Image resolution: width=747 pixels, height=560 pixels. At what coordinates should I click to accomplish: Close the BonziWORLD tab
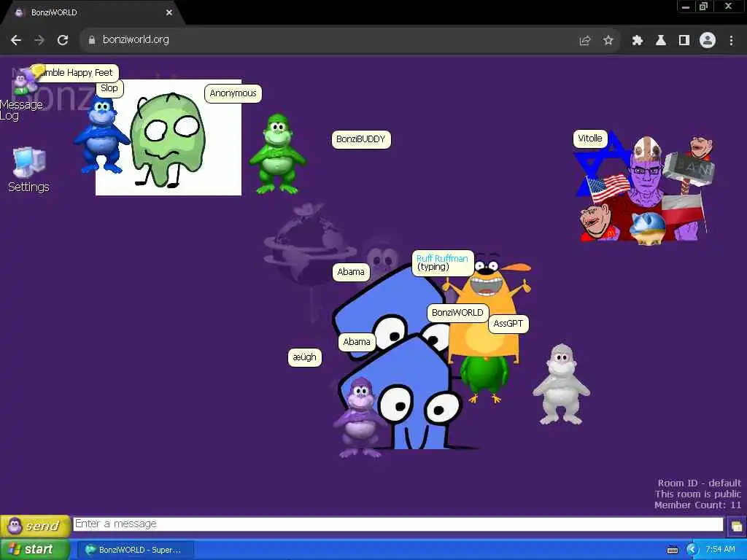tap(169, 12)
